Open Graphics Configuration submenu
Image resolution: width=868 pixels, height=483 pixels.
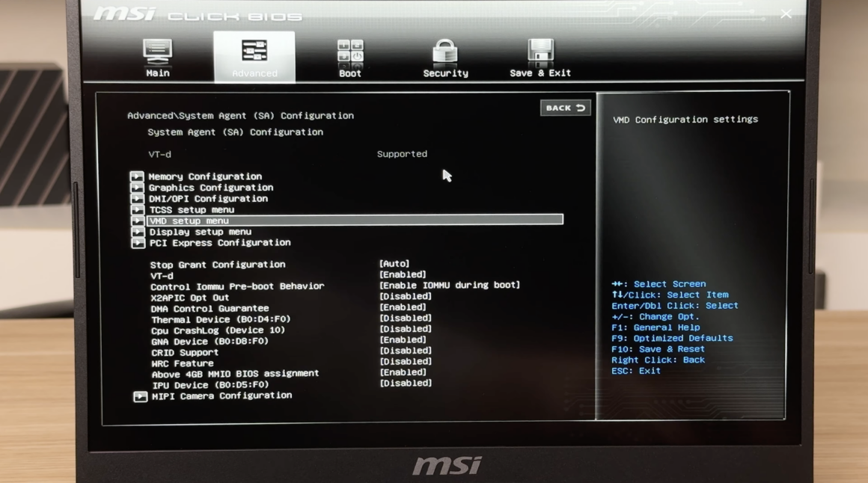pos(211,188)
